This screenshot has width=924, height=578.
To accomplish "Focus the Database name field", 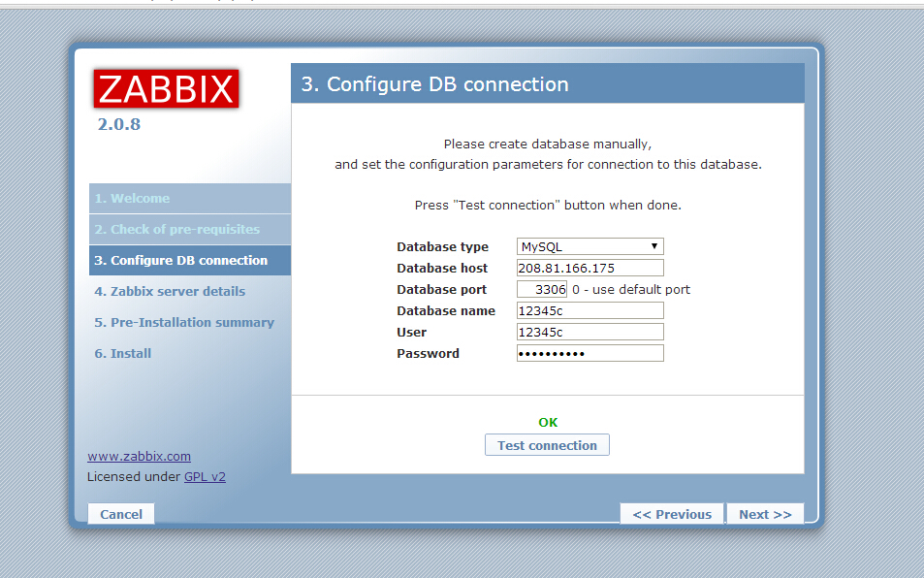I will (x=589, y=310).
